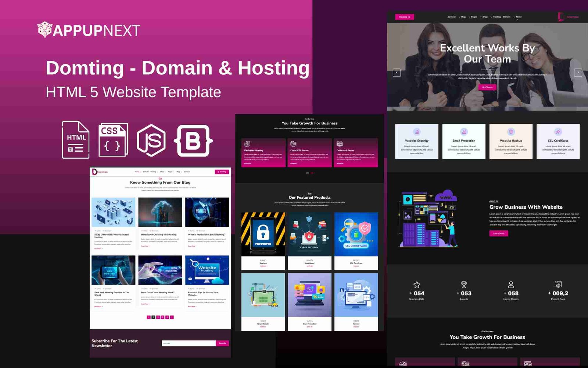The width and height of the screenshot is (588, 368).
Task: Click the Dedicated Server card icon
Action: pyautogui.click(x=340, y=144)
